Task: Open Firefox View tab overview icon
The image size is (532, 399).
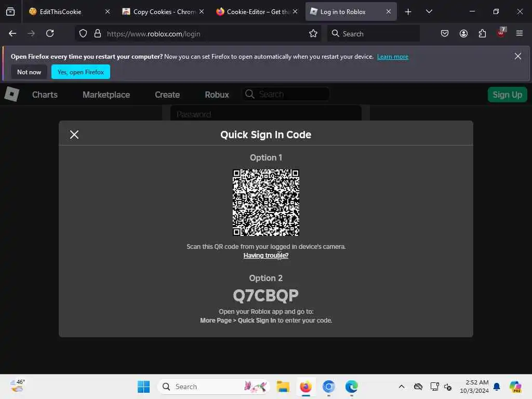Action: 10,11
